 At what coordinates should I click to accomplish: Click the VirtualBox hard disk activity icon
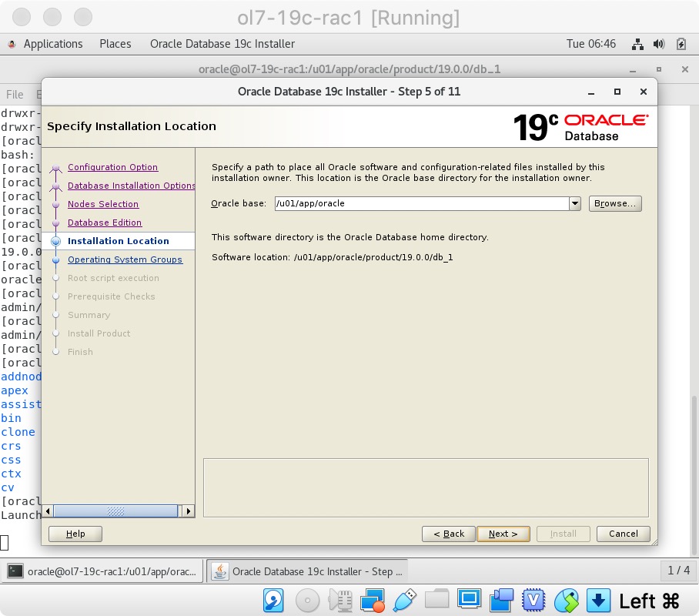click(273, 601)
